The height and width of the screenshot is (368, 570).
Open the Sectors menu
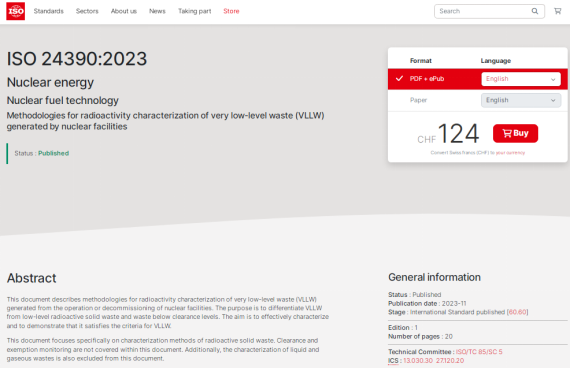click(87, 11)
